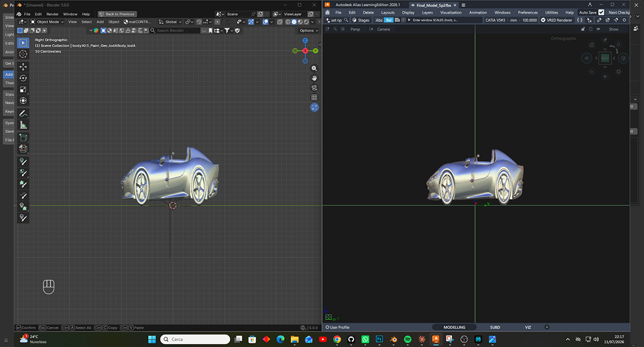The height and width of the screenshot is (347, 644).
Task: Click the Alias home icon
Action: point(327,12)
